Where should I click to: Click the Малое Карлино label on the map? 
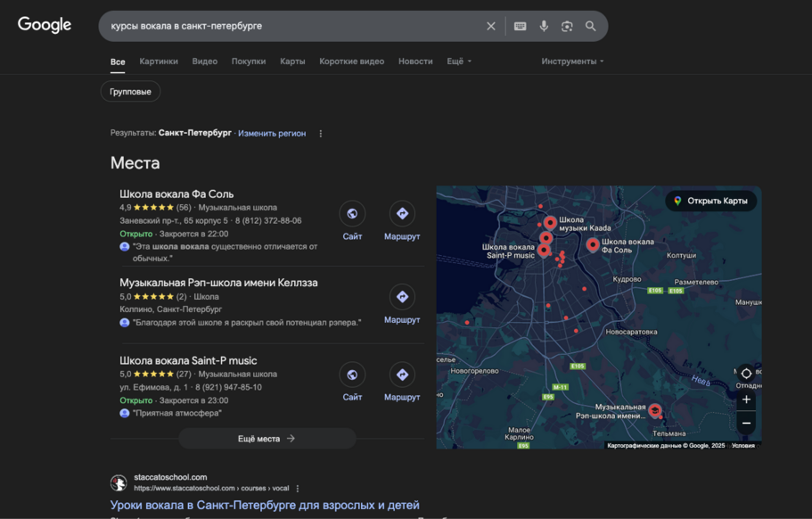519,433
